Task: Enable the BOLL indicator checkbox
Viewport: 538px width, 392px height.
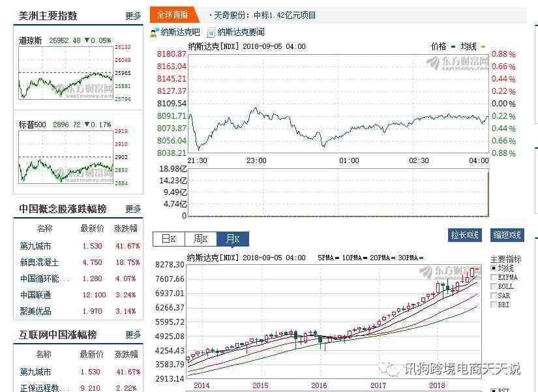Action: (493, 287)
